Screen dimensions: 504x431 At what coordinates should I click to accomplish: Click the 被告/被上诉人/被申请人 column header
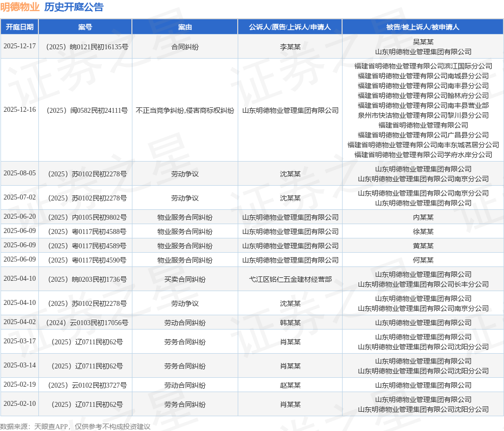coord(423,27)
